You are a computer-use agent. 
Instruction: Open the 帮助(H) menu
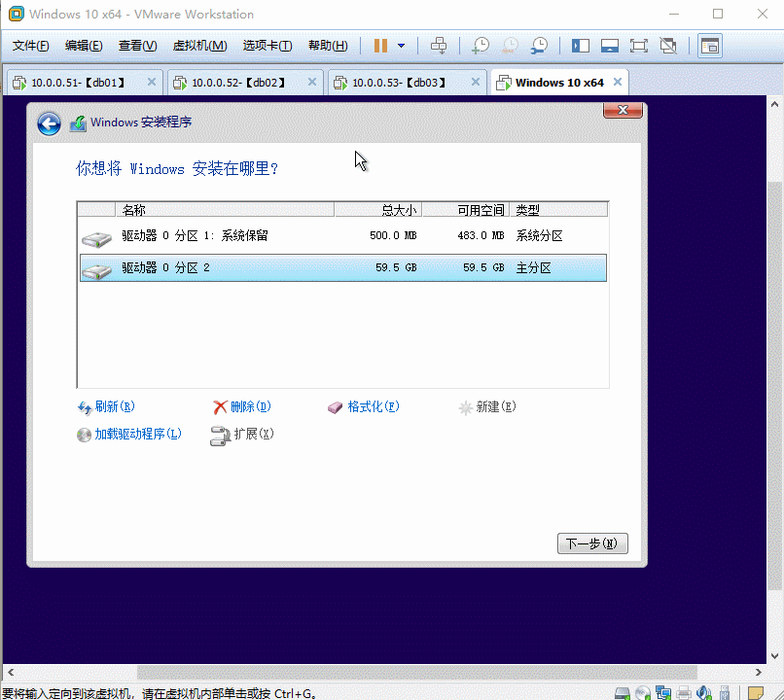click(x=328, y=46)
